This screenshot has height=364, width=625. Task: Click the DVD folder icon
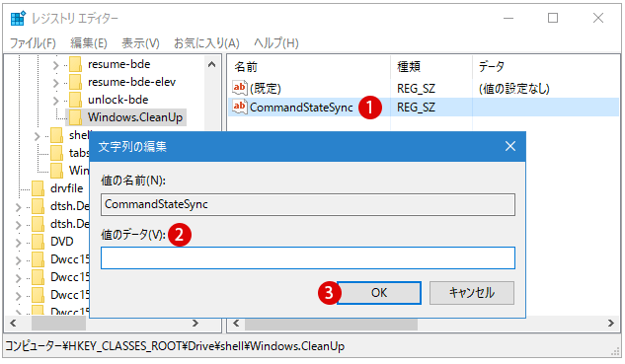pos(38,242)
